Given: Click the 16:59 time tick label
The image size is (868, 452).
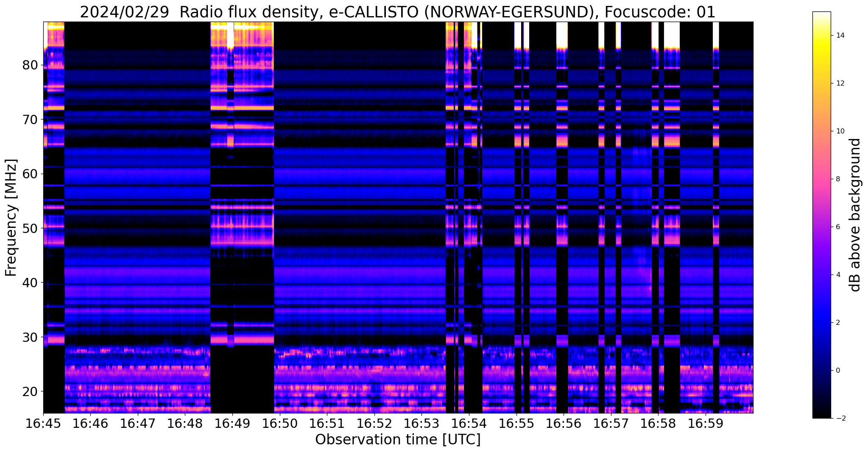Looking at the screenshot, I should coord(705,423).
